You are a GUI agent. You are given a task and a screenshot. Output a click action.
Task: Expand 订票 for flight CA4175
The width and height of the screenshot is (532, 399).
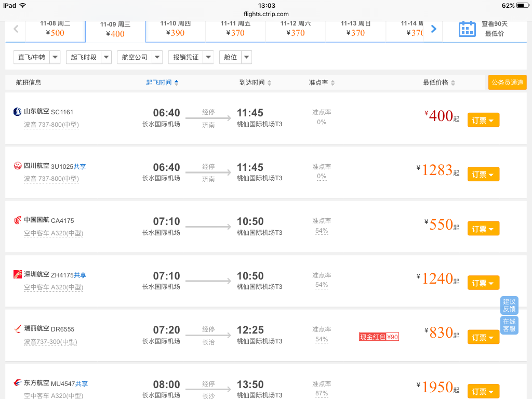tap(483, 229)
